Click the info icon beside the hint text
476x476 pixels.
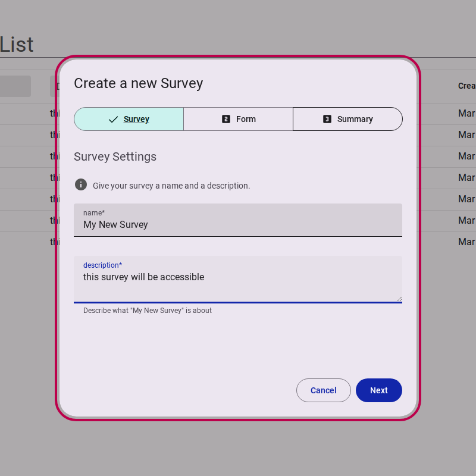click(81, 184)
